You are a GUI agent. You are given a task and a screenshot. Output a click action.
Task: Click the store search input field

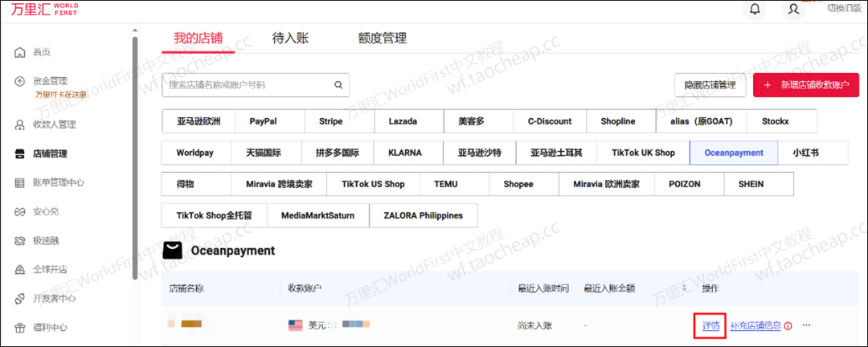coord(256,85)
